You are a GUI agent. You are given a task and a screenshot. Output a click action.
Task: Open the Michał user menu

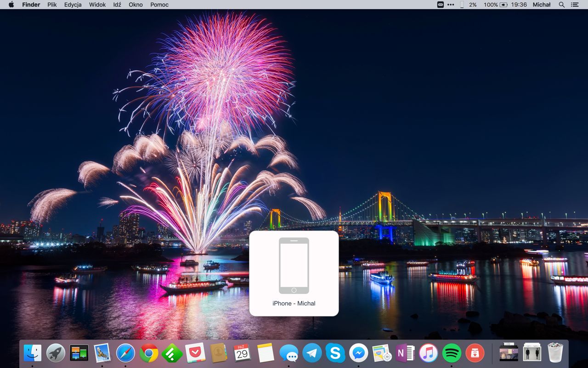542,5
